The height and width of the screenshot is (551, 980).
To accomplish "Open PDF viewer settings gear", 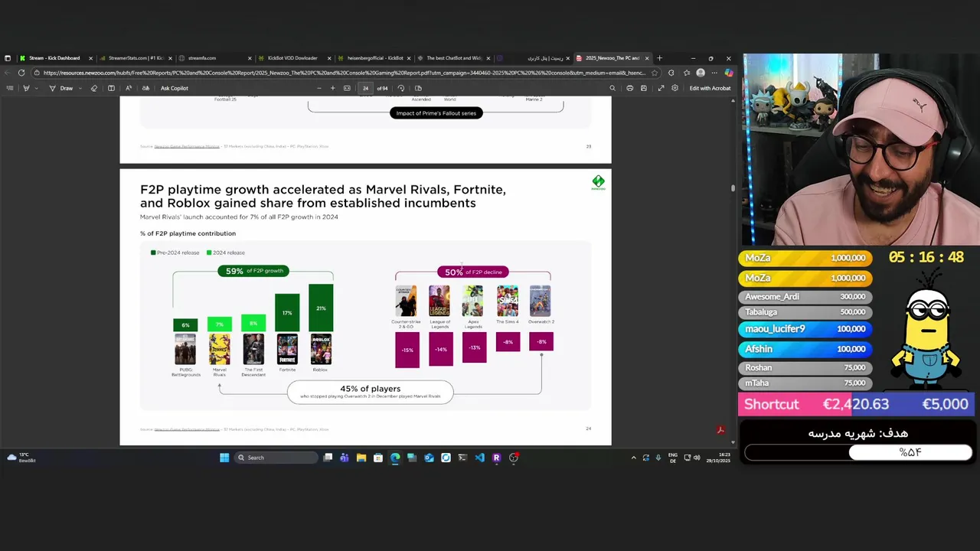I will click(x=675, y=88).
